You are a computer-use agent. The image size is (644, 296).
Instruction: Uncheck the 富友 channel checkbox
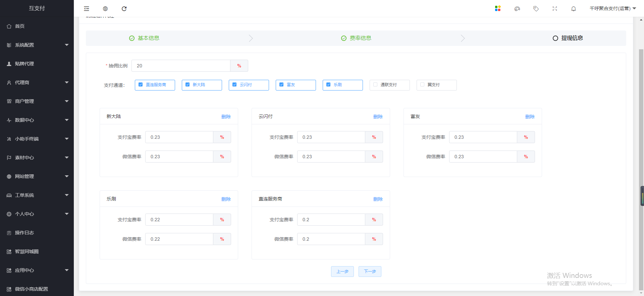pyautogui.click(x=281, y=84)
